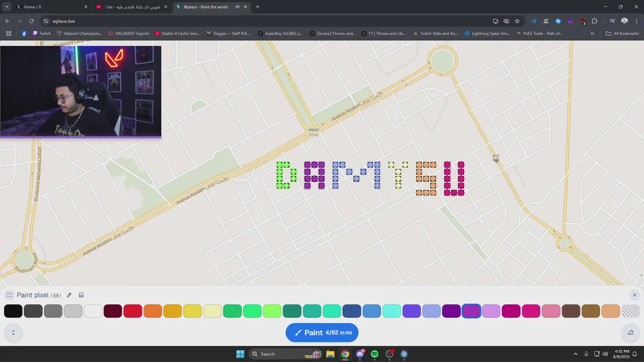Open the Windows Start menu
Viewport: 644px width, 362px height.
[x=240, y=354]
